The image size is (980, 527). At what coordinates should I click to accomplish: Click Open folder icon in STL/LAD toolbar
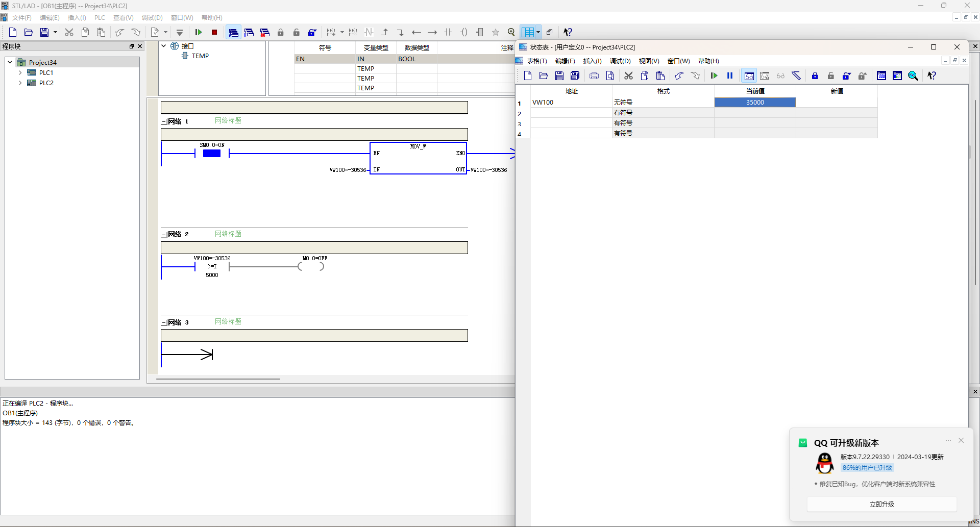pos(29,32)
